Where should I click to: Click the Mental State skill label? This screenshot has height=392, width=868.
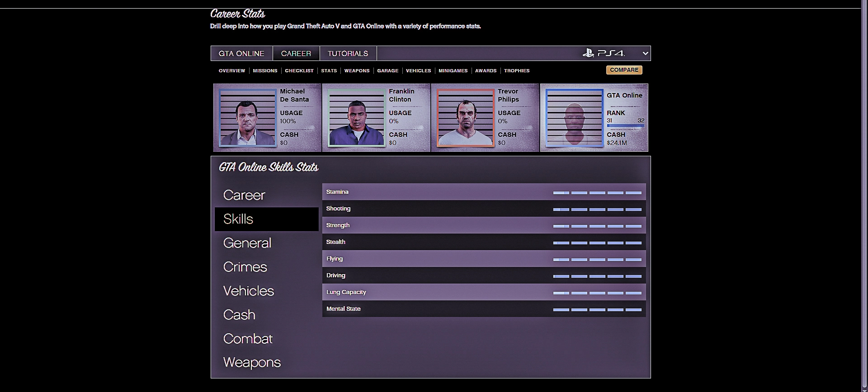(343, 309)
